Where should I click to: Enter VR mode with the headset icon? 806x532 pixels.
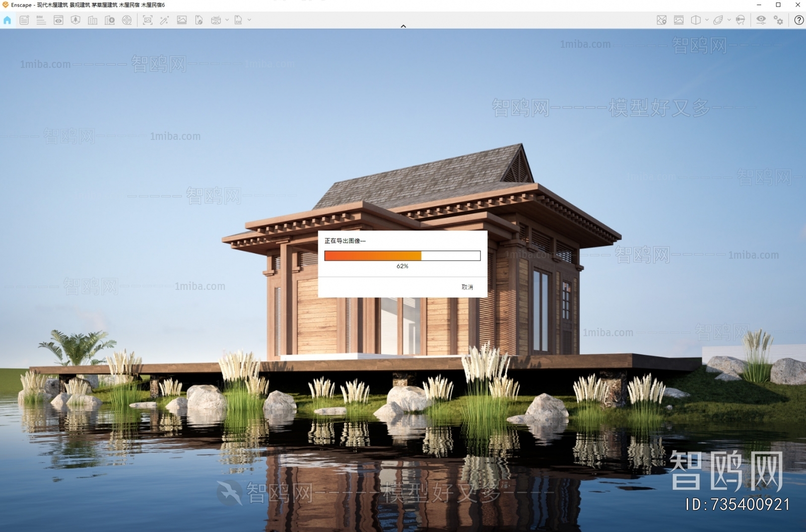[x=741, y=20]
